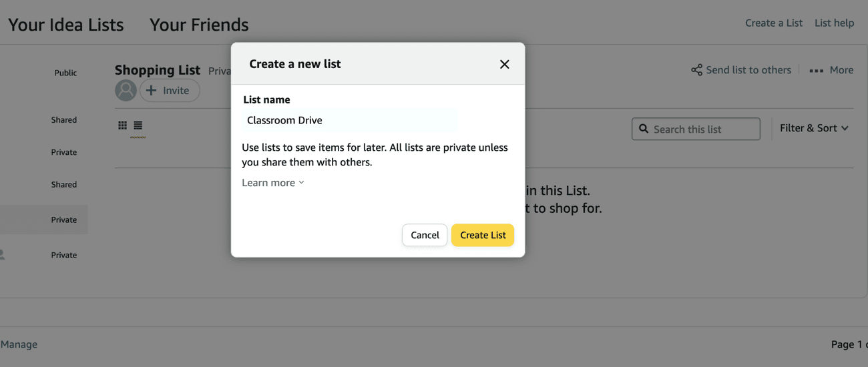Switch to list view icon

[138, 125]
